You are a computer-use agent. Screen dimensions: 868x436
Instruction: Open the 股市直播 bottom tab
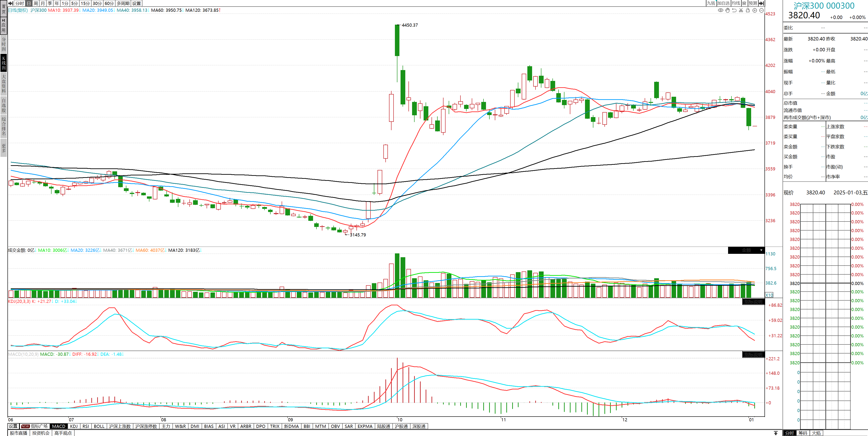point(19,433)
